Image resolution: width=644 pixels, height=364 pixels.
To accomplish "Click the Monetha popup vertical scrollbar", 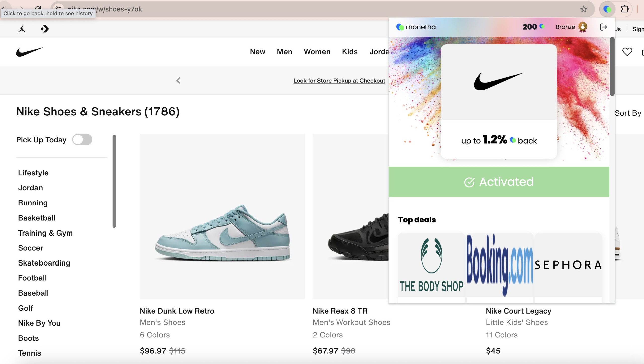I will 612,67.
